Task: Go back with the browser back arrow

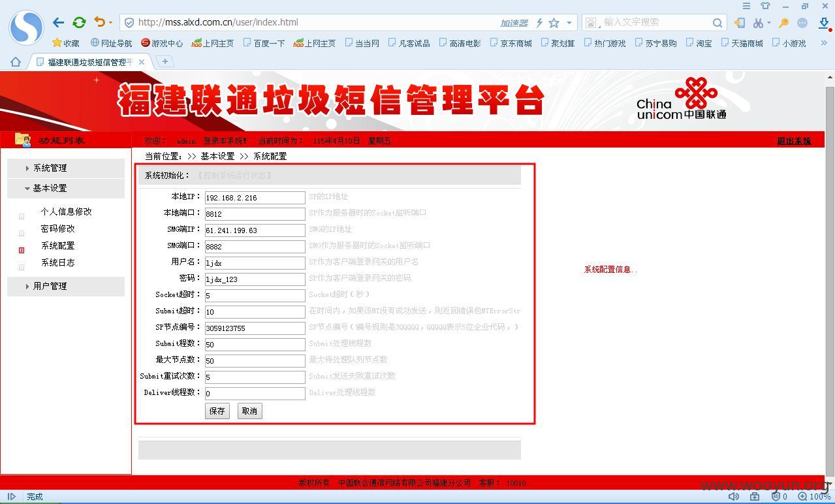Action: click(x=59, y=22)
